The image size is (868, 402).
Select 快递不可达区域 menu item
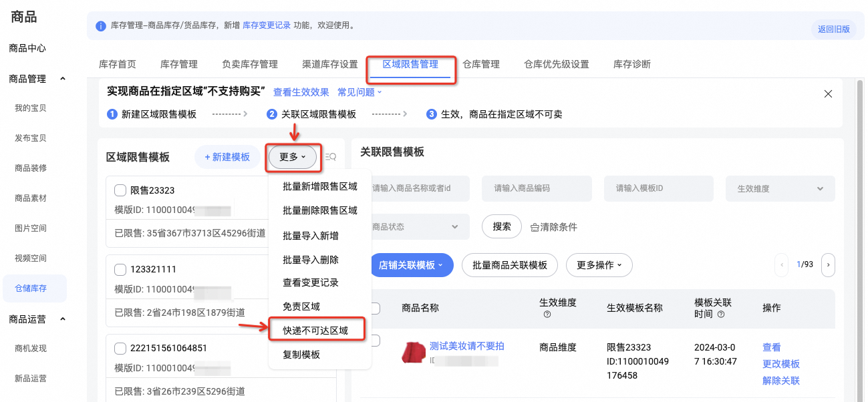click(x=315, y=331)
